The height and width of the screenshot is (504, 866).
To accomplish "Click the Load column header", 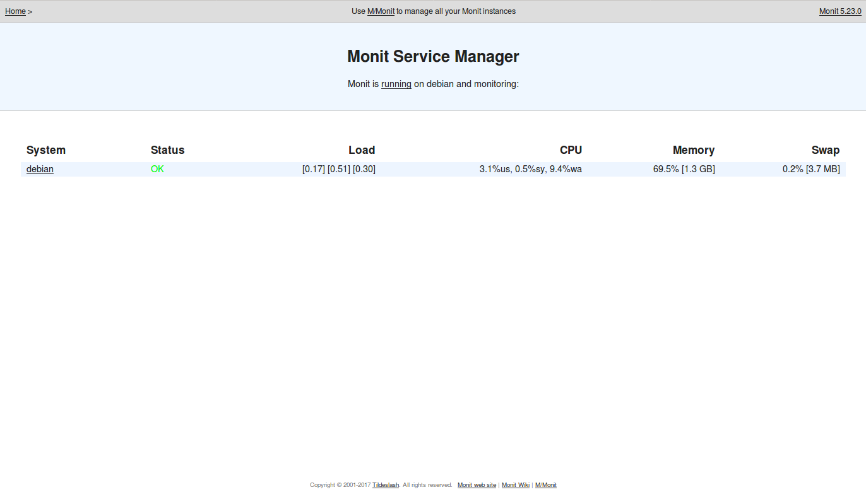I will click(362, 150).
